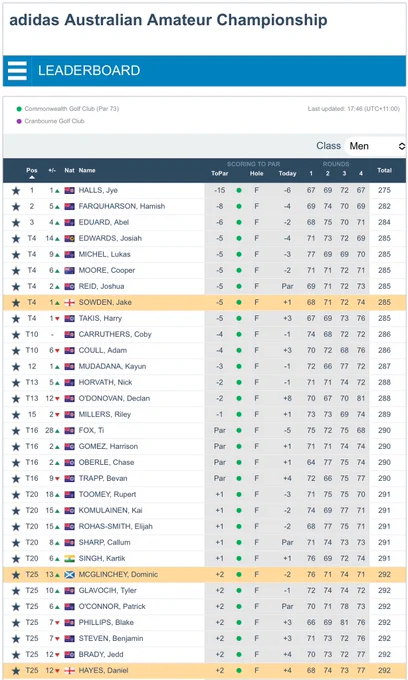Screen dimensions: 408x680
Task: Select the EDWARDS, Josiah leaderboard row
Action: 204,239
